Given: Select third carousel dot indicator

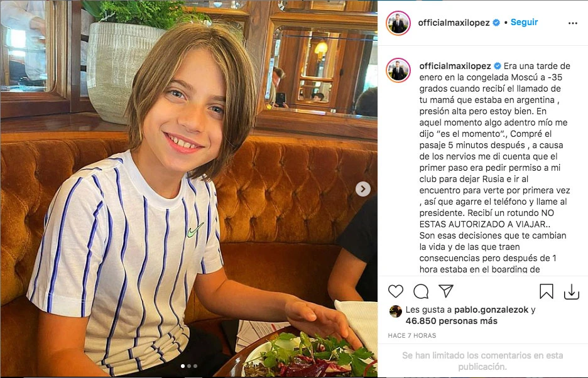Looking at the screenshot, I should (x=195, y=366).
